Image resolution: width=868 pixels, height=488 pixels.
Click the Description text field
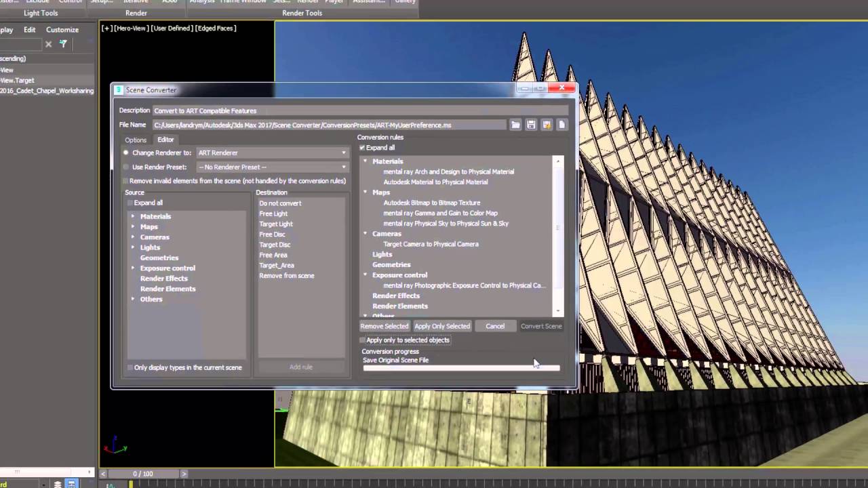coord(360,110)
